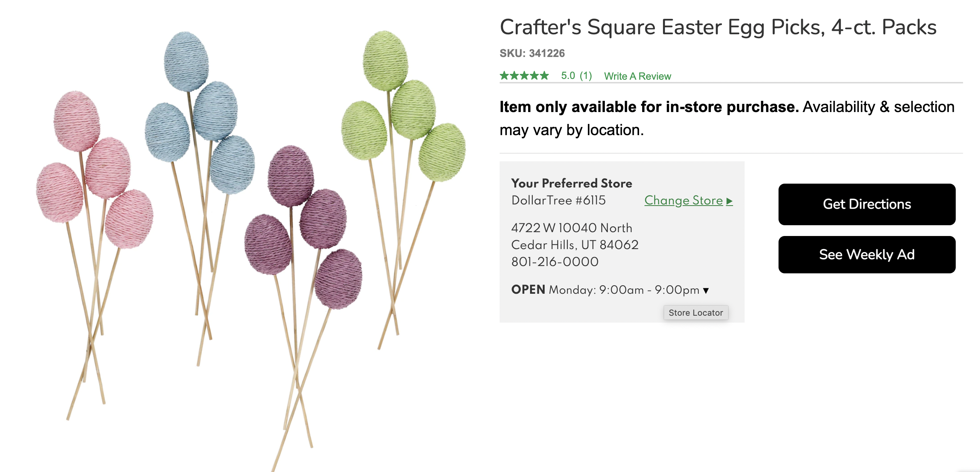
Task: Click the Get Directions button
Action: click(x=867, y=204)
